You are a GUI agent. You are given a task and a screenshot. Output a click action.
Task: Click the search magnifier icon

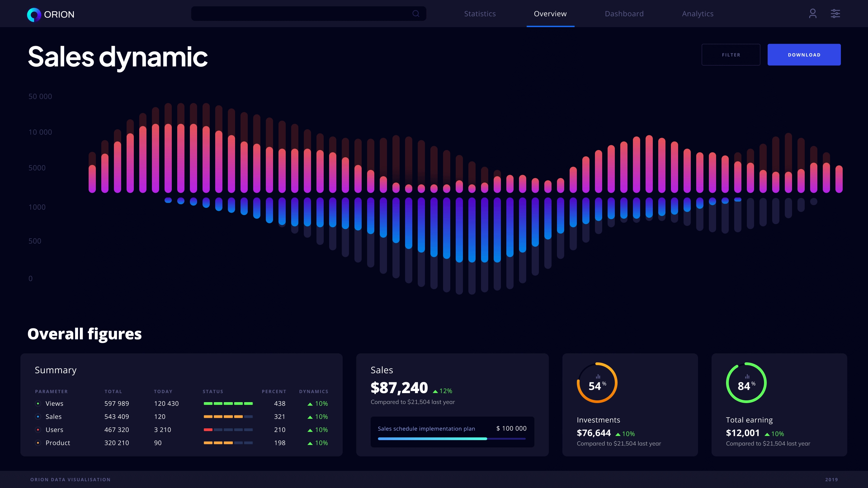[416, 14]
